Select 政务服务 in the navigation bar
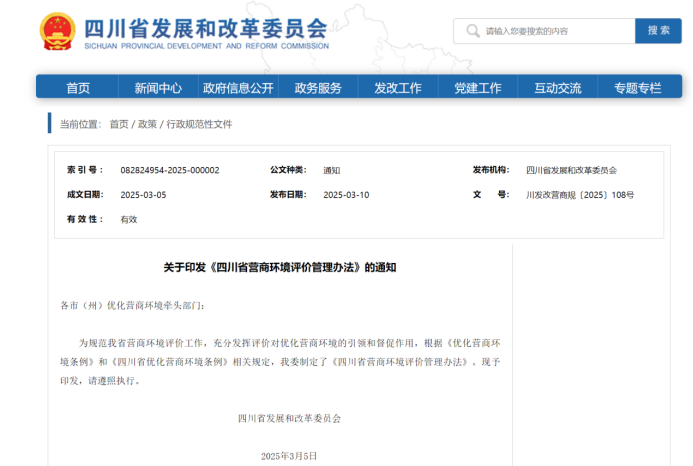693x466 pixels. (318, 88)
